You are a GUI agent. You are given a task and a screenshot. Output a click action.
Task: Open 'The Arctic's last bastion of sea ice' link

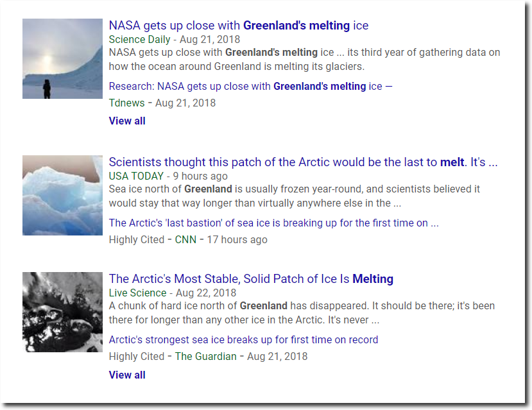pyautogui.click(x=273, y=223)
